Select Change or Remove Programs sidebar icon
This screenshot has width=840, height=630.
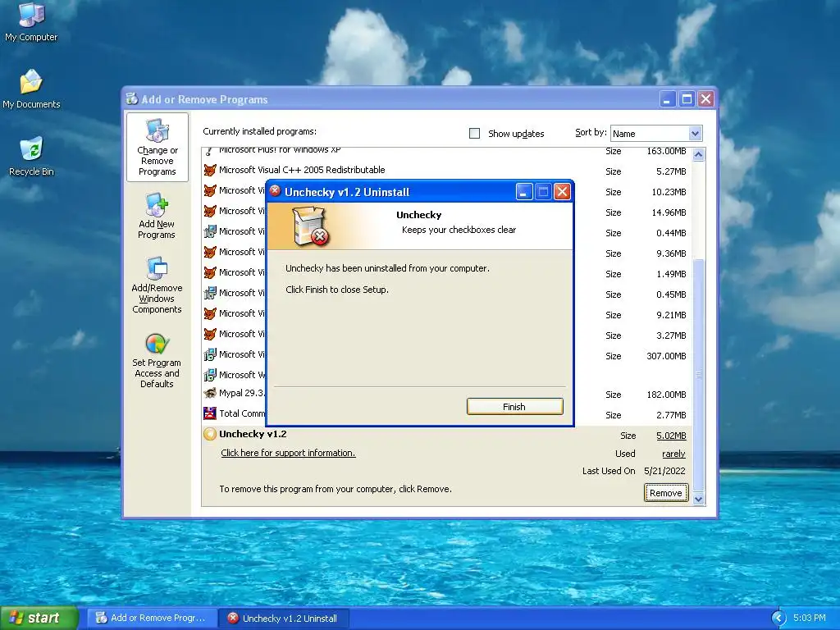[x=157, y=147]
